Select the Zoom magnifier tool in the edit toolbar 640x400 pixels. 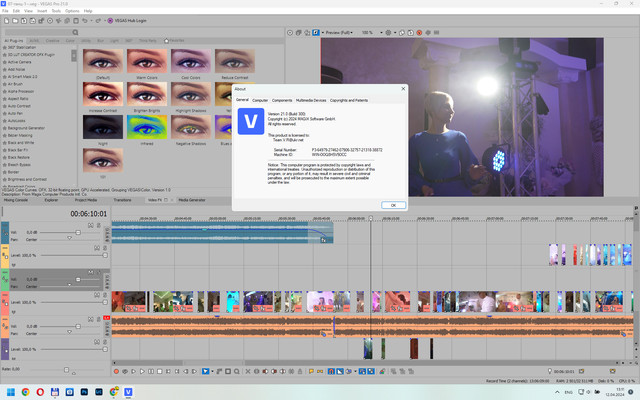click(x=237, y=371)
